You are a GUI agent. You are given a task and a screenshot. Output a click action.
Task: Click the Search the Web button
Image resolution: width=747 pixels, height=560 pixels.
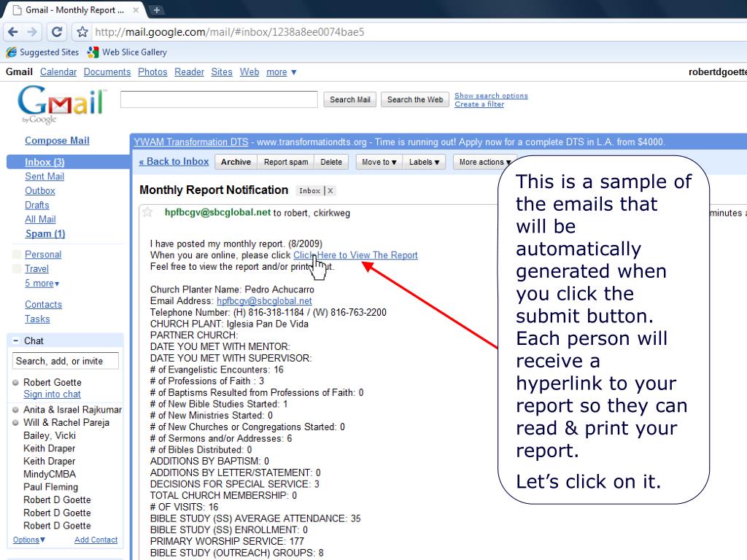coord(415,99)
